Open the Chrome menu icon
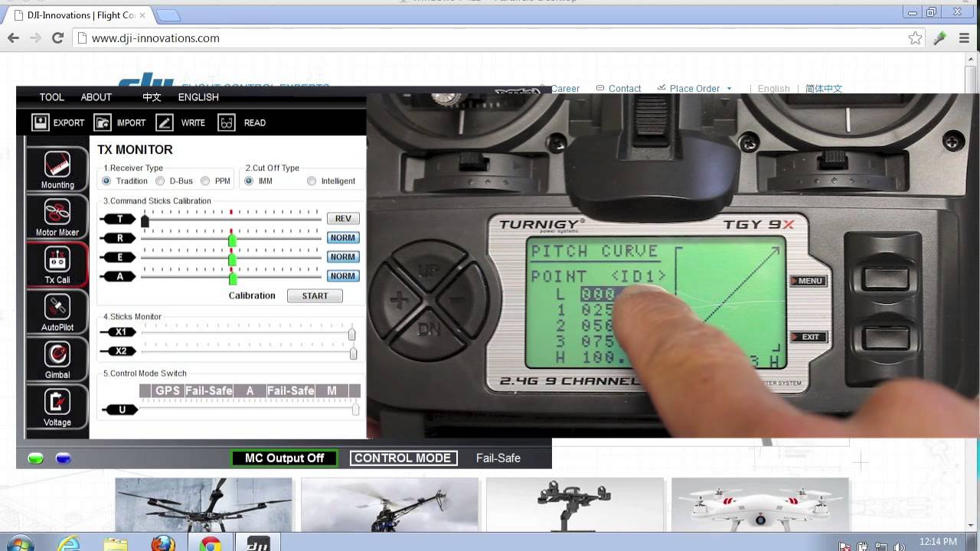The height and width of the screenshot is (551, 980). coord(964,37)
